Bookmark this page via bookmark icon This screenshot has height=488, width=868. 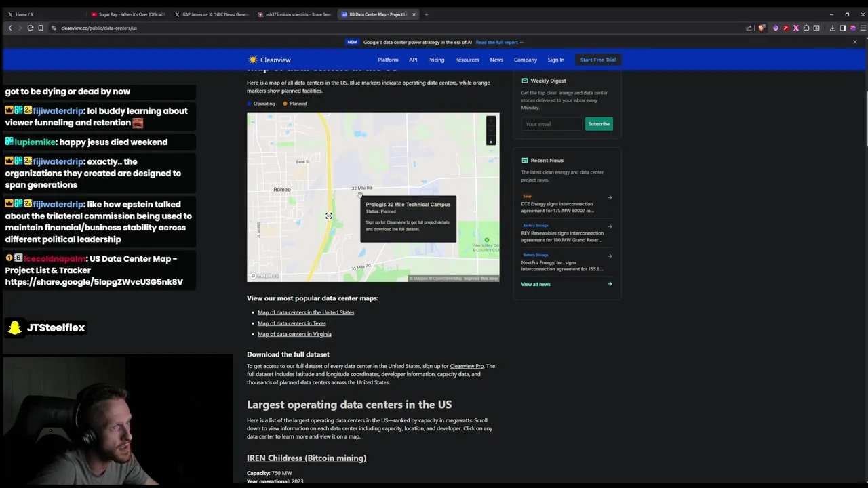[41, 28]
